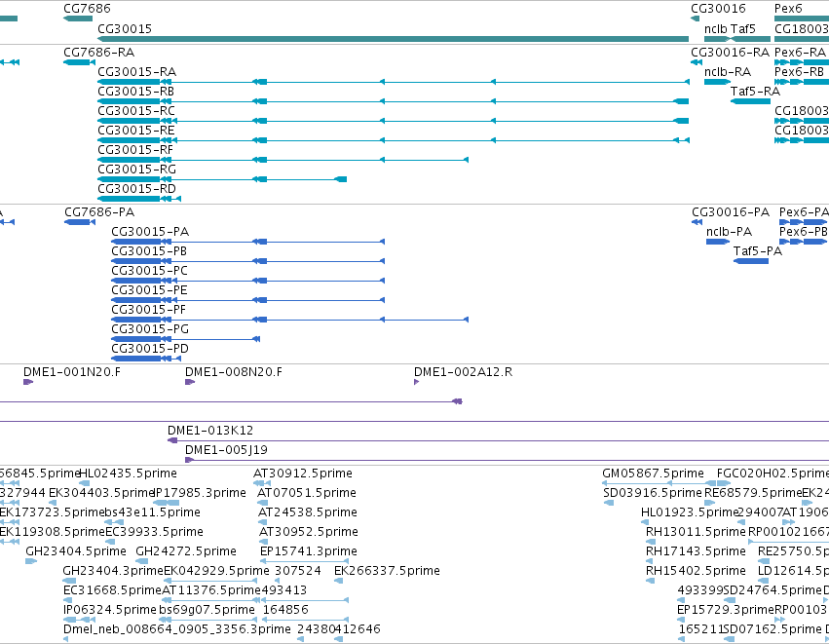
Task: Select the nclb gene label
Action: [x=715, y=29]
